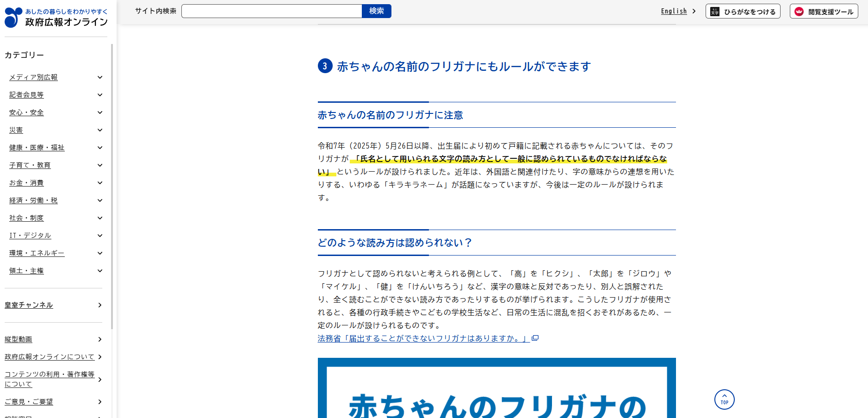
Task: Open the 子育て・教育 category
Action: (x=30, y=165)
